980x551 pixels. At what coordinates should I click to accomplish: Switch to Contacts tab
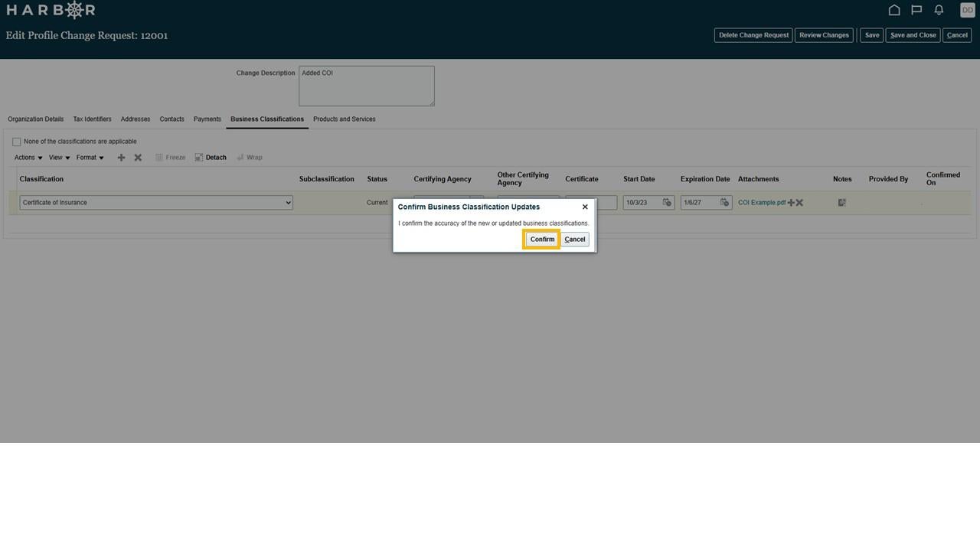pos(171,119)
